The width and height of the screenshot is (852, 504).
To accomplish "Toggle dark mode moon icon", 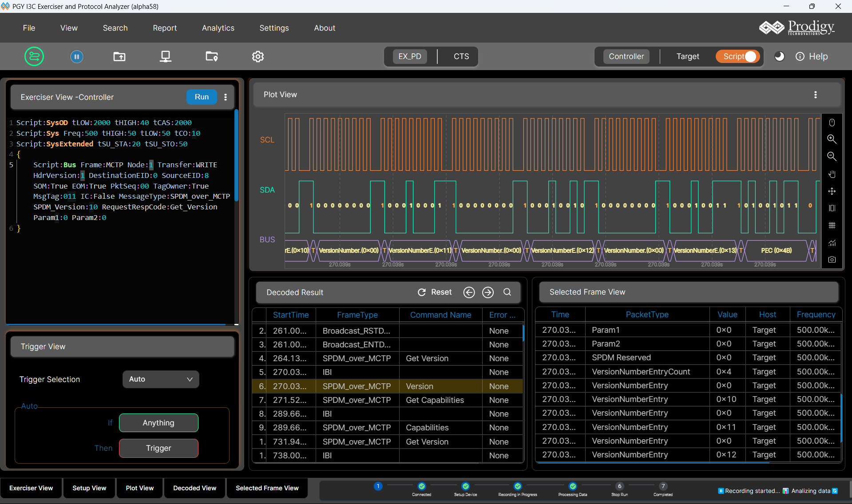I will [x=779, y=56].
